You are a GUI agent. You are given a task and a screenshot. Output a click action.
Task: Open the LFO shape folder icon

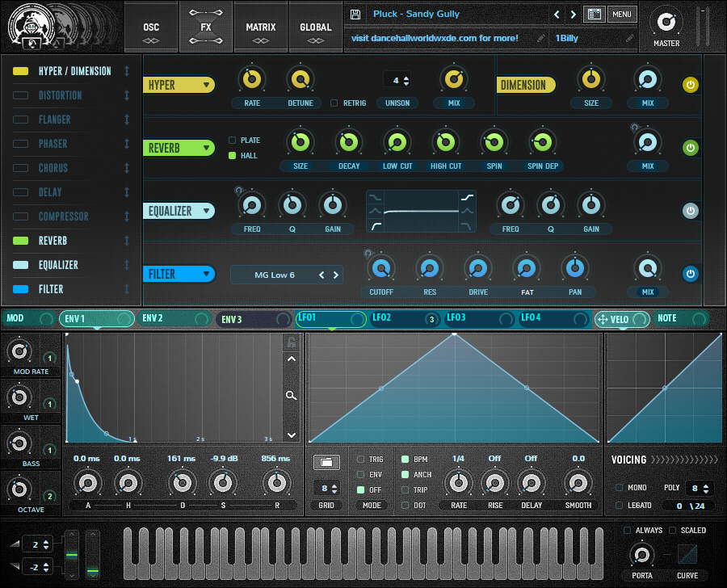pos(326,462)
